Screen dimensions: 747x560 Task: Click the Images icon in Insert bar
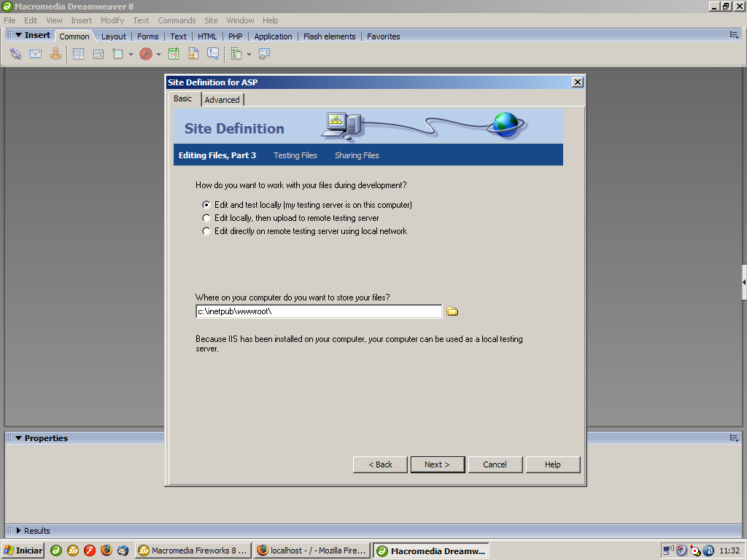(117, 54)
